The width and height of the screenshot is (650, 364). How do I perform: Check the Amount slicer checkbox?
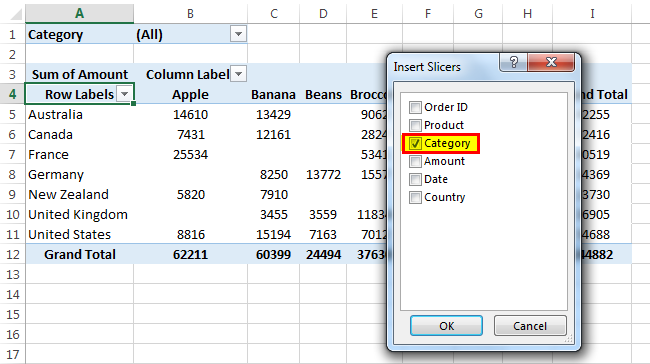(x=415, y=161)
